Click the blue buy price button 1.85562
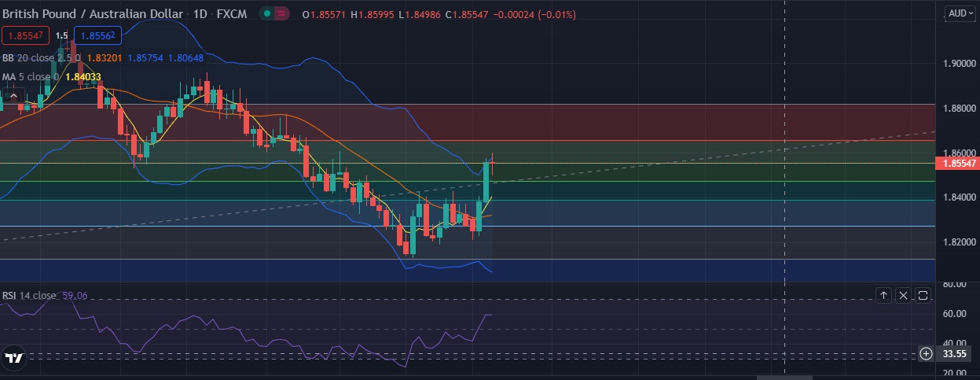Screen dimensions: 980x380 point(97,35)
